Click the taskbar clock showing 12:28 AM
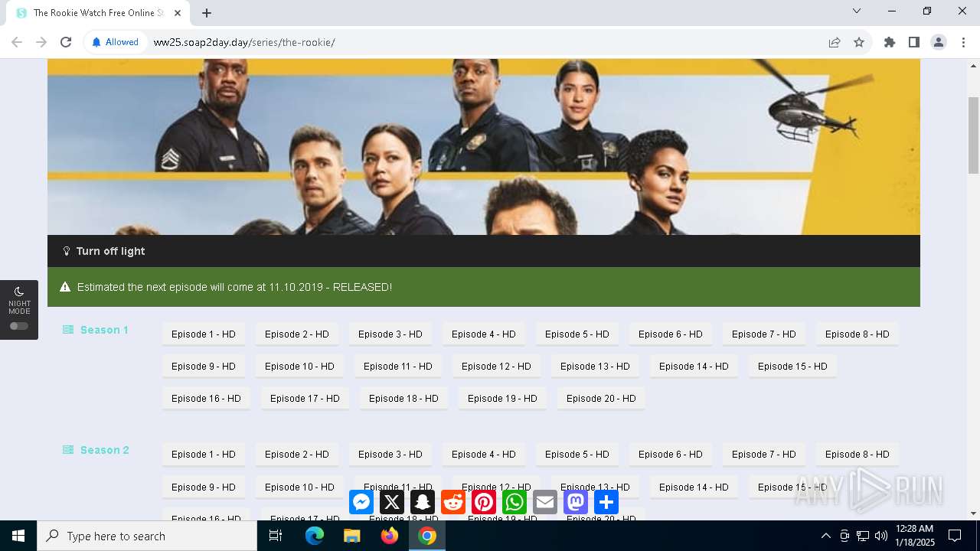Image resolution: width=980 pixels, height=551 pixels. click(914, 536)
